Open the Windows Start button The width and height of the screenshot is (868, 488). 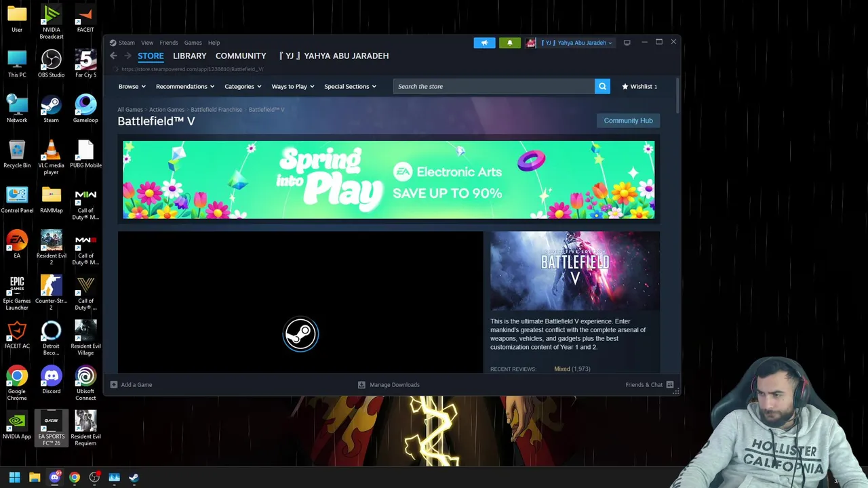click(15, 477)
